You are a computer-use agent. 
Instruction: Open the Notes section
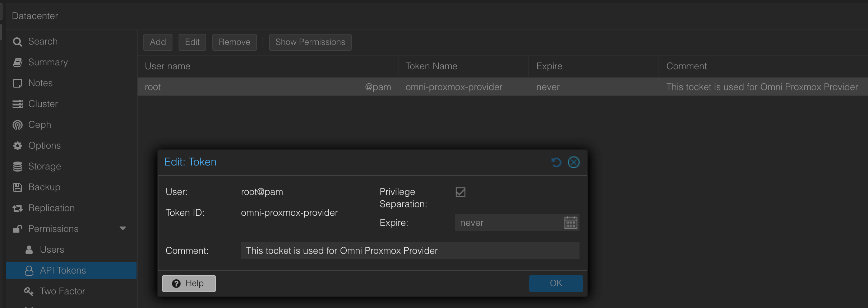(40, 83)
